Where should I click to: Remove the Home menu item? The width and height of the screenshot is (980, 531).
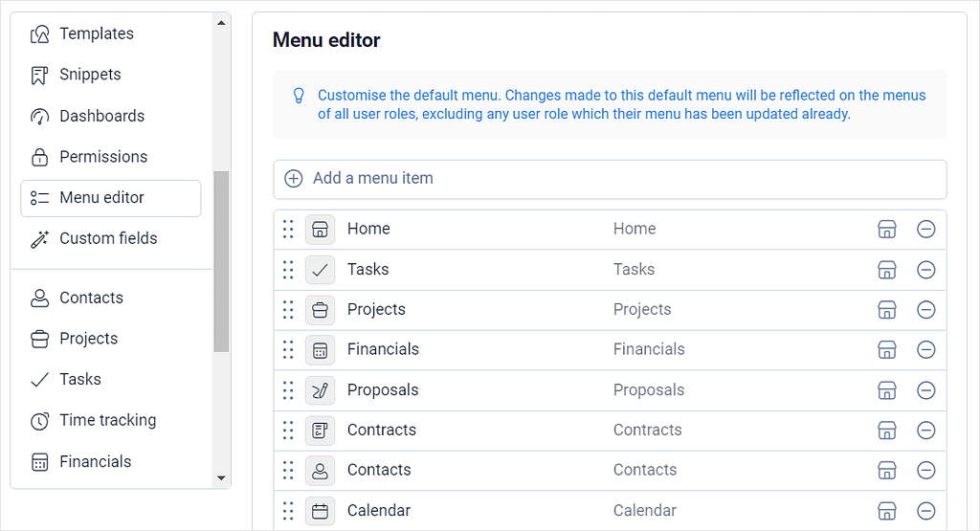pyautogui.click(x=926, y=230)
